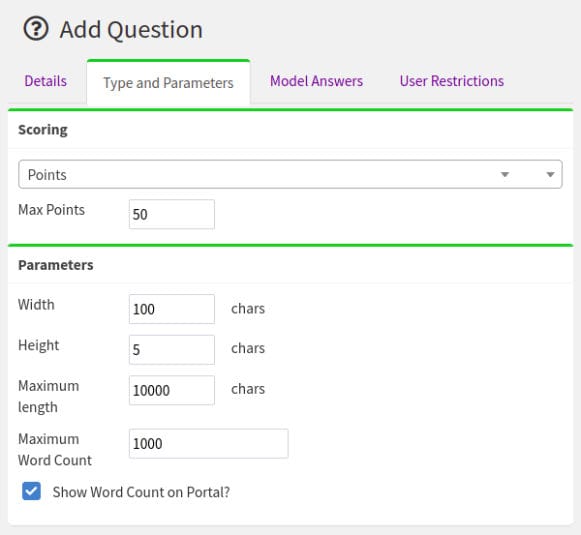
Task: Click the Width input field
Action: (x=172, y=309)
